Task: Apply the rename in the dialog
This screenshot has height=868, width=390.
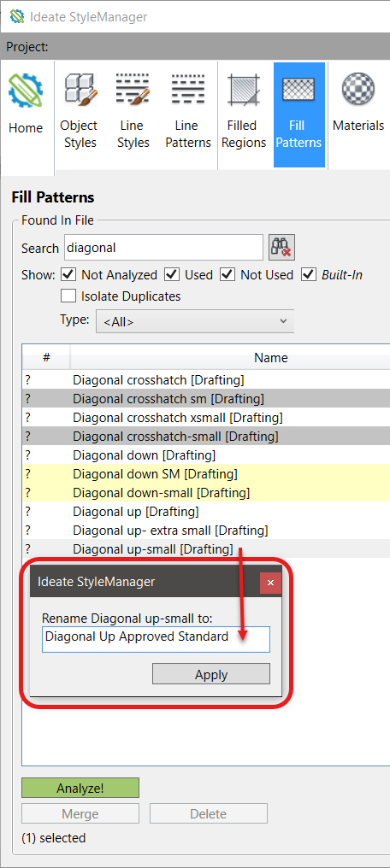Action: coord(211,674)
